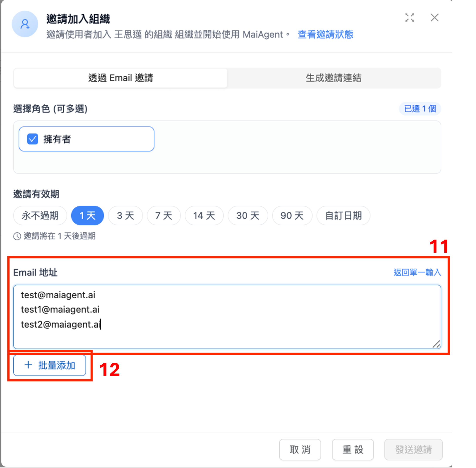Close the invite dialog with X icon

pyautogui.click(x=434, y=18)
